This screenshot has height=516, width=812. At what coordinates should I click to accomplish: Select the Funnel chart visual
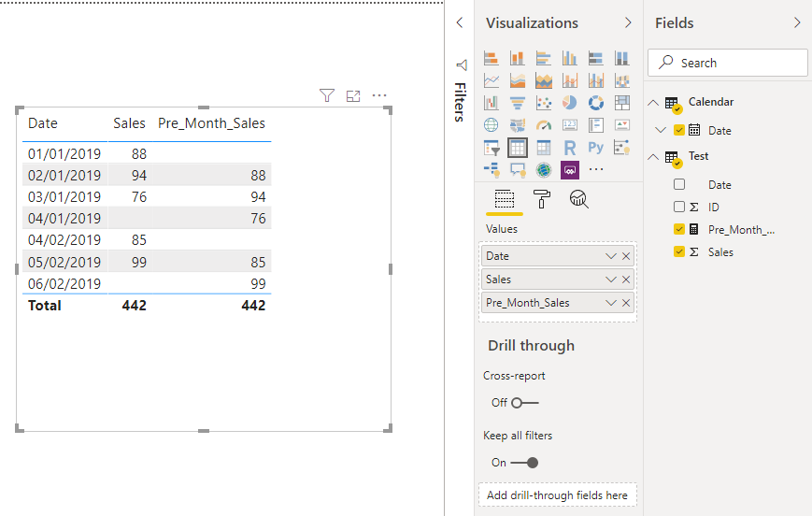pyautogui.click(x=518, y=103)
